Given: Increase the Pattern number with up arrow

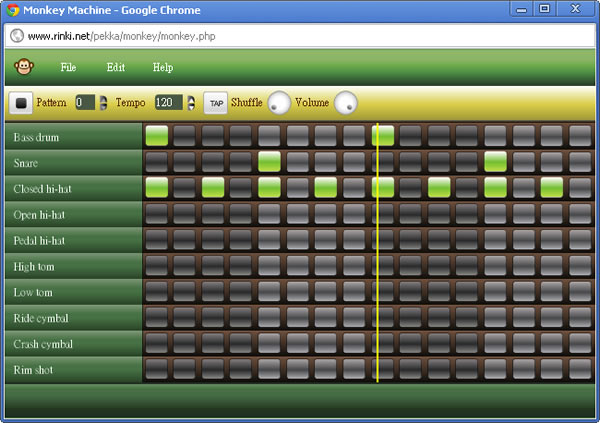Looking at the screenshot, I should tap(103, 98).
